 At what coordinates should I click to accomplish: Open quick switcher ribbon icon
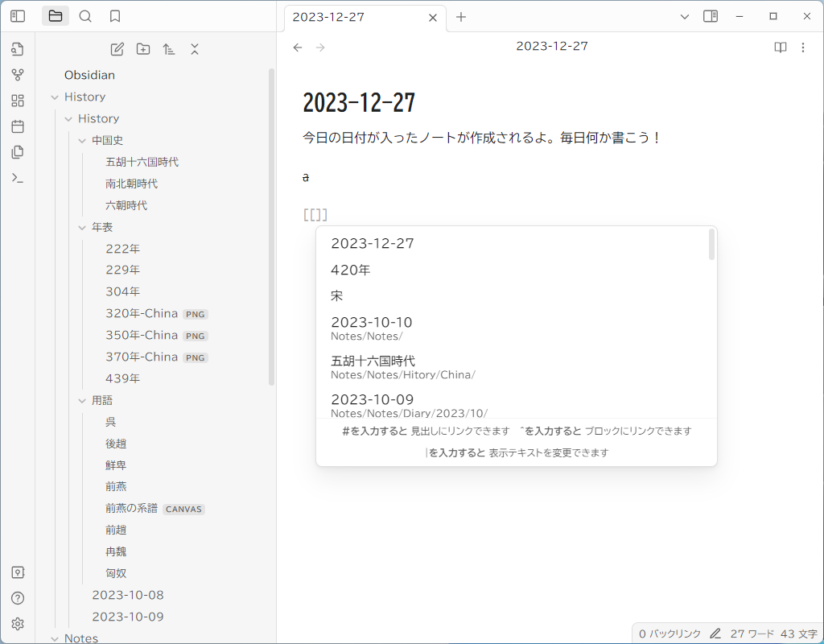point(18,49)
